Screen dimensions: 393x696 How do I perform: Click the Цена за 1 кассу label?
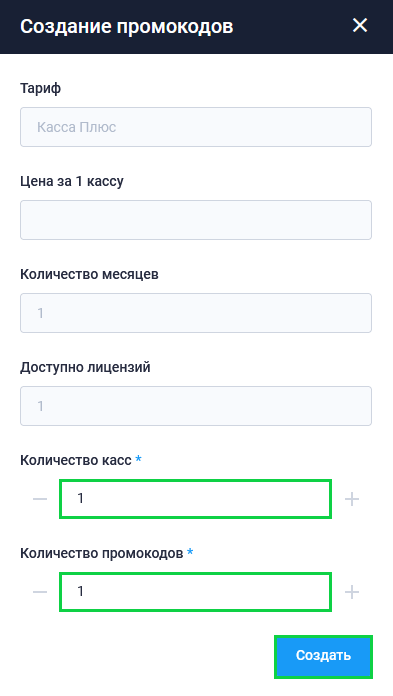(x=72, y=182)
